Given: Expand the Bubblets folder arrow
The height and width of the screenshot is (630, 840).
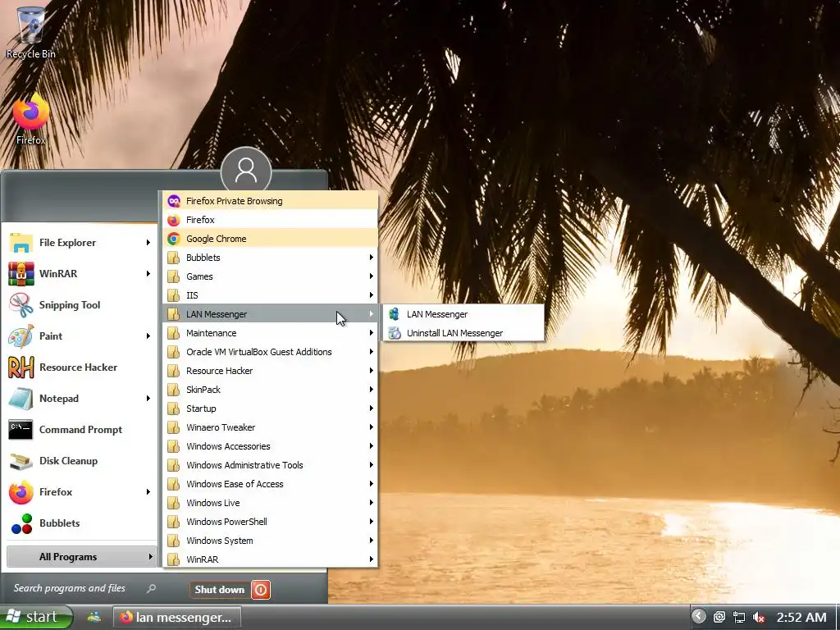Looking at the screenshot, I should 371,258.
